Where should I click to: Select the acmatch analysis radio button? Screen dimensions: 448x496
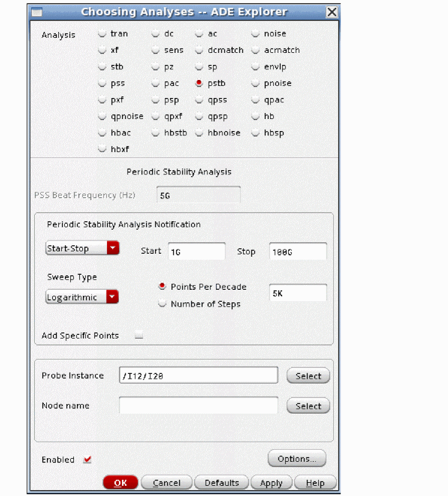pos(256,50)
